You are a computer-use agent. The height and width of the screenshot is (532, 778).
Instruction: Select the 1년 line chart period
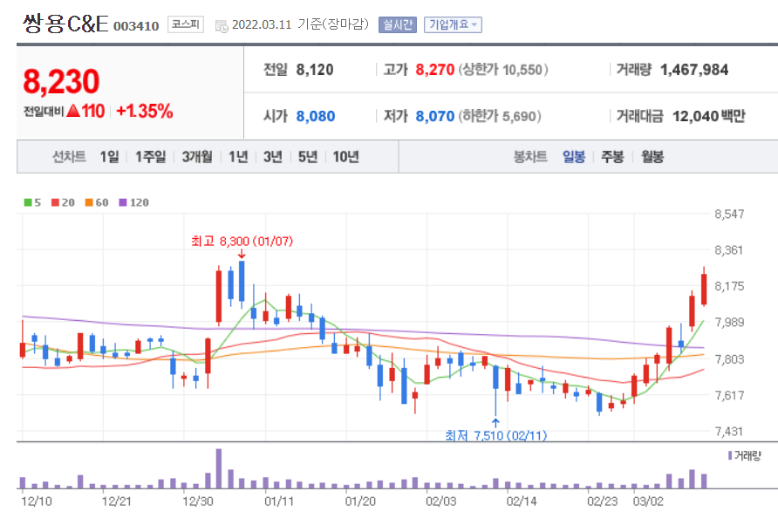(238, 157)
